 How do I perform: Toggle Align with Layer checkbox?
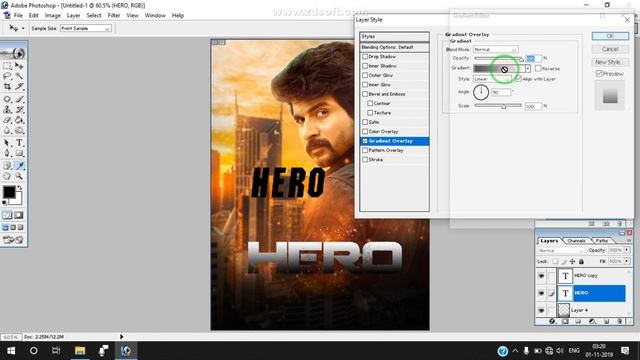pyautogui.click(x=518, y=79)
